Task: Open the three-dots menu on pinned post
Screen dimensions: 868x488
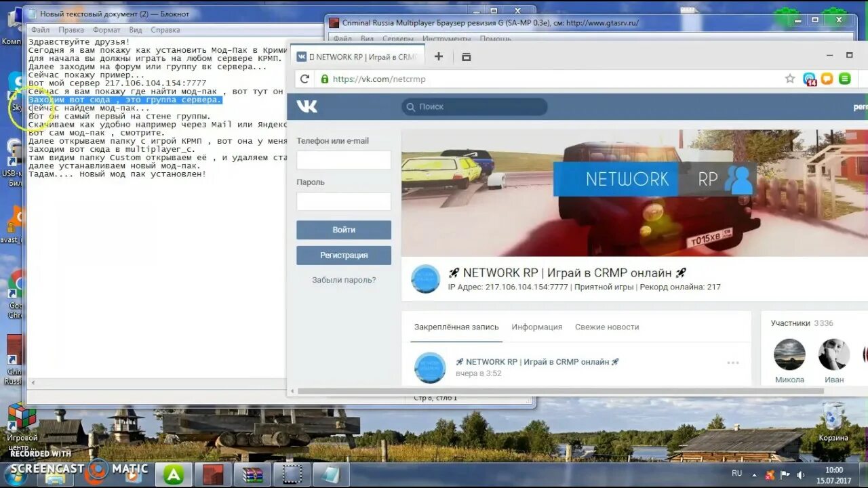Action: [x=733, y=363]
